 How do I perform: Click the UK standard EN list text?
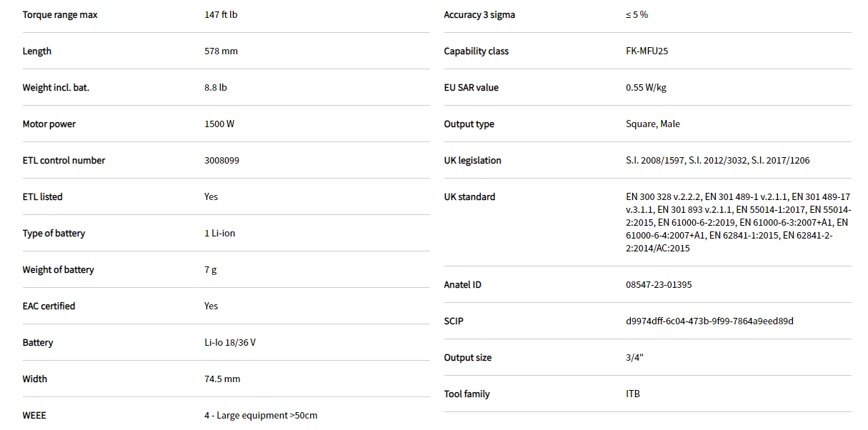[x=737, y=222]
